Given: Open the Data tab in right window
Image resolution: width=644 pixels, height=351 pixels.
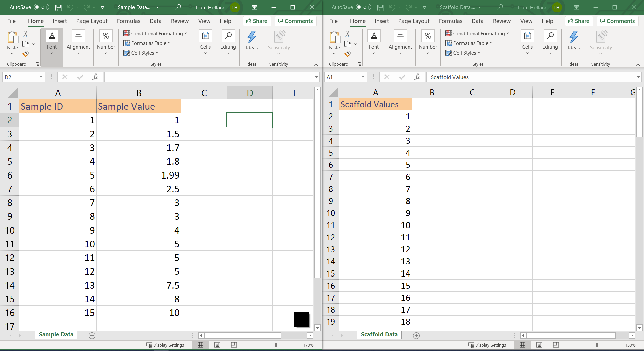Looking at the screenshot, I should pos(477,21).
